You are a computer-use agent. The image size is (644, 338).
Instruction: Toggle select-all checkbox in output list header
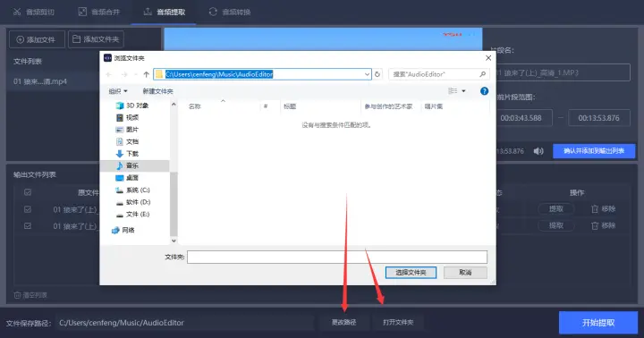pyautogui.click(x=28, y=192)
